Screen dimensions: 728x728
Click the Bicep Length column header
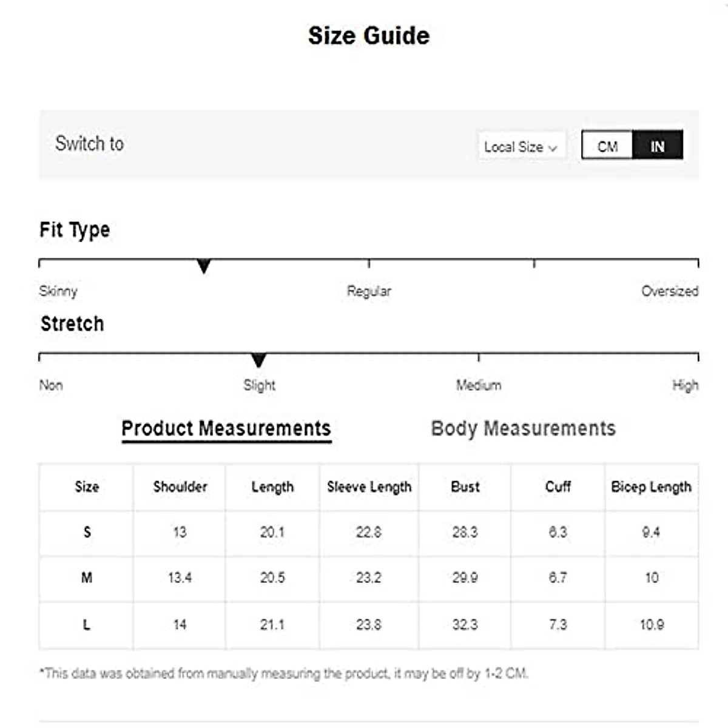[x=651, y=487]
